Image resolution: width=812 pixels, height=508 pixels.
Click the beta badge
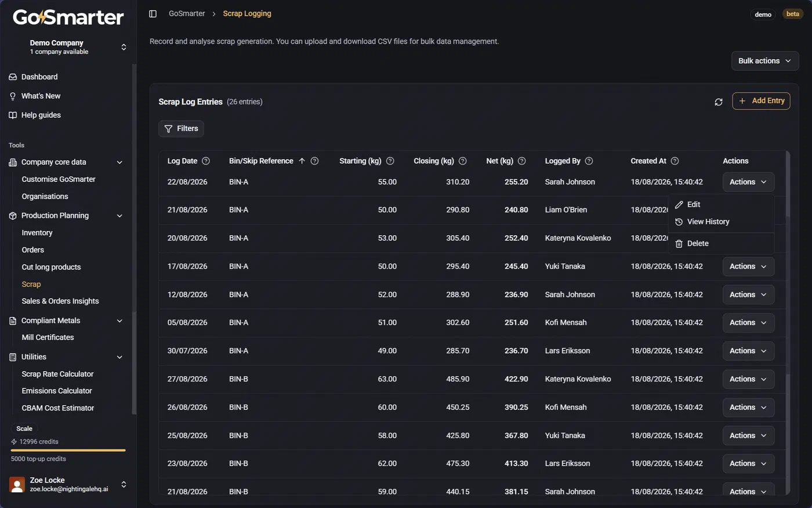click(793, 14)
